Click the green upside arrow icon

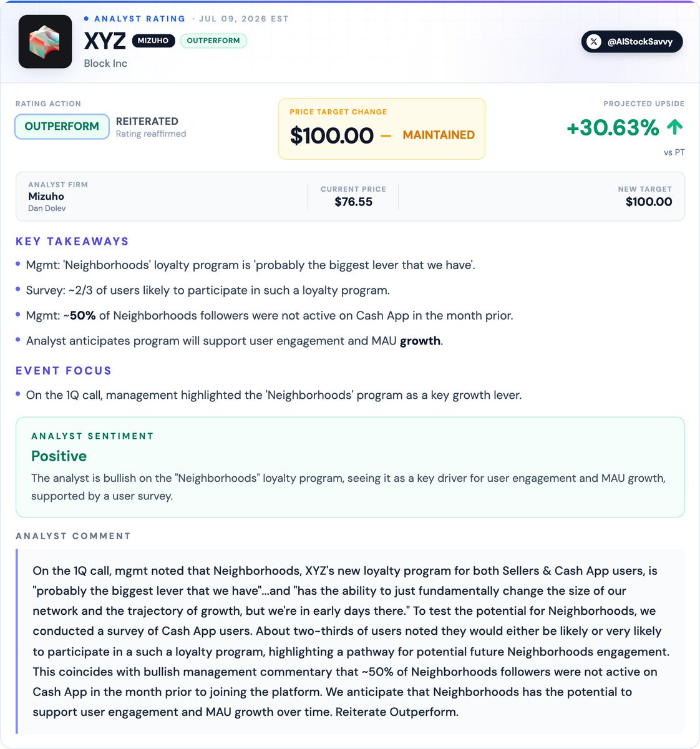click(675, 127)
